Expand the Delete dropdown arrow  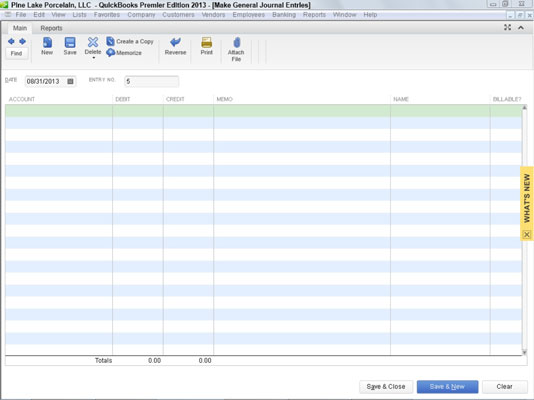93,58
